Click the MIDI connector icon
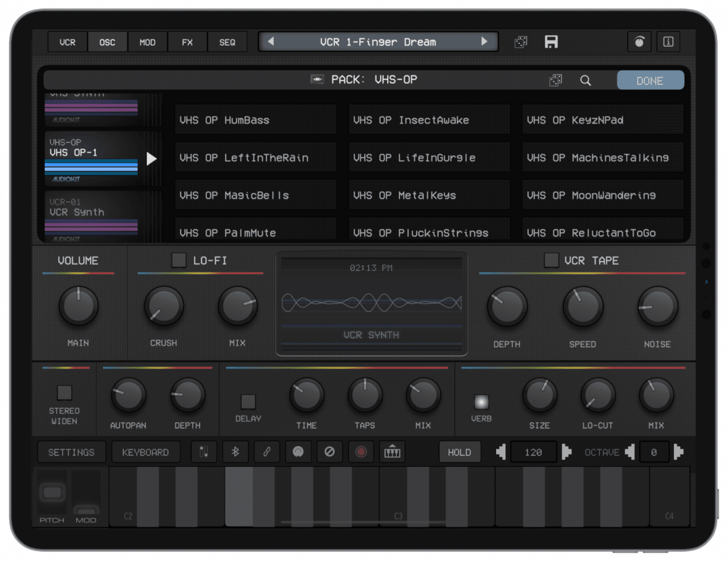The height and width of the screenshot is (562, 728). click(298, 452)
